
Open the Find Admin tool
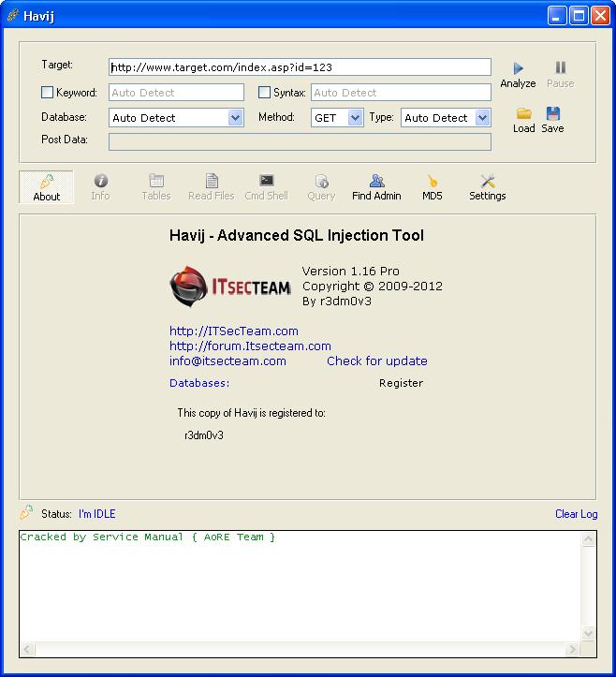[376, 187]
